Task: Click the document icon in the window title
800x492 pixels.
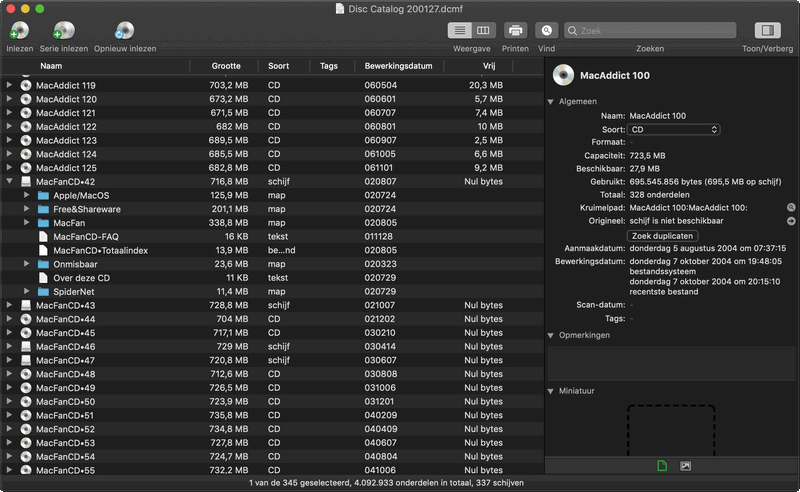Action: 340,9
